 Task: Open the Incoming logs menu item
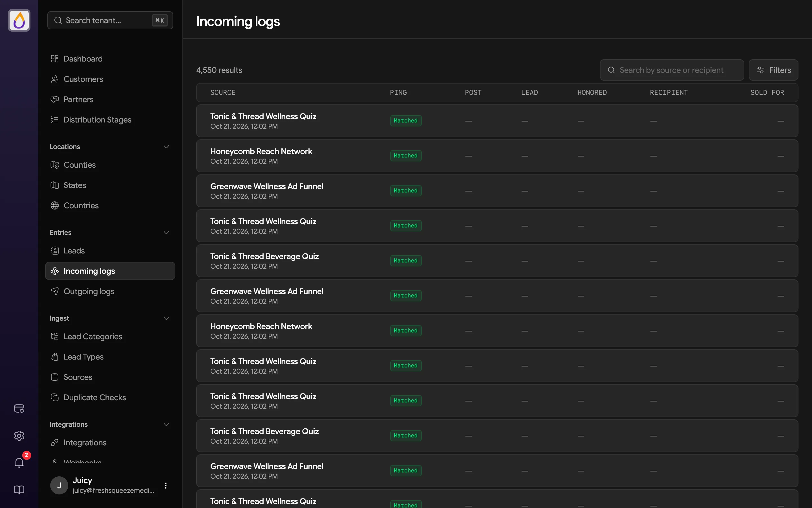110,271
